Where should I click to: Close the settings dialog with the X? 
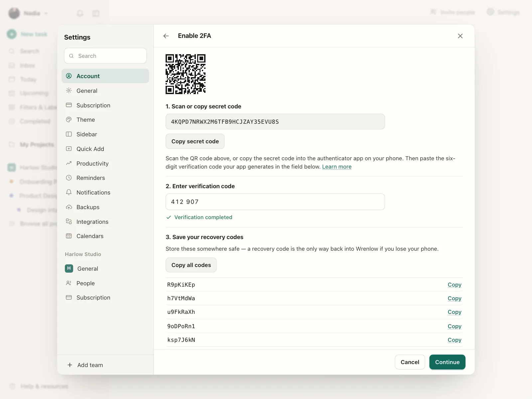[x=460, y=36]
